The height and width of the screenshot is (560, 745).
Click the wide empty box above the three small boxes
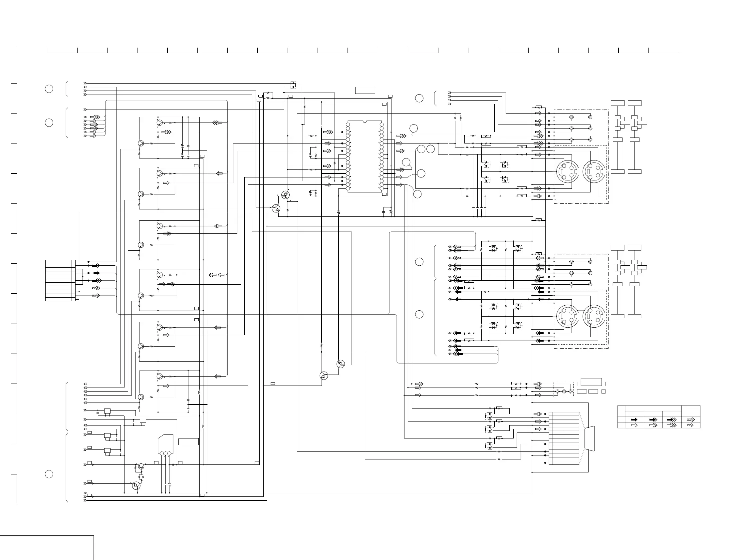click(591, 382)
